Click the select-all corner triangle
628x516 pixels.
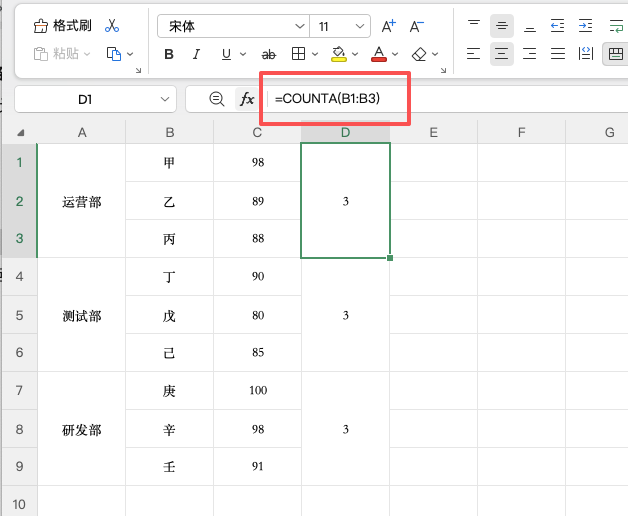[21, 133]
